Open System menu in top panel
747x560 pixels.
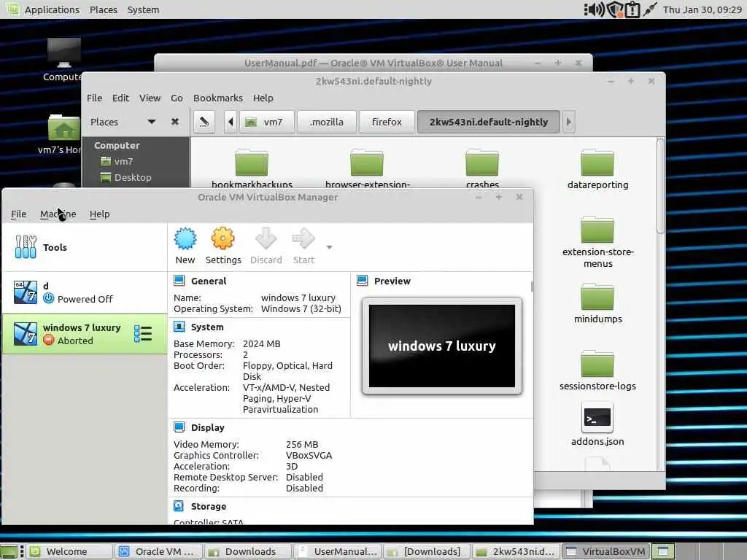(143, 9)
